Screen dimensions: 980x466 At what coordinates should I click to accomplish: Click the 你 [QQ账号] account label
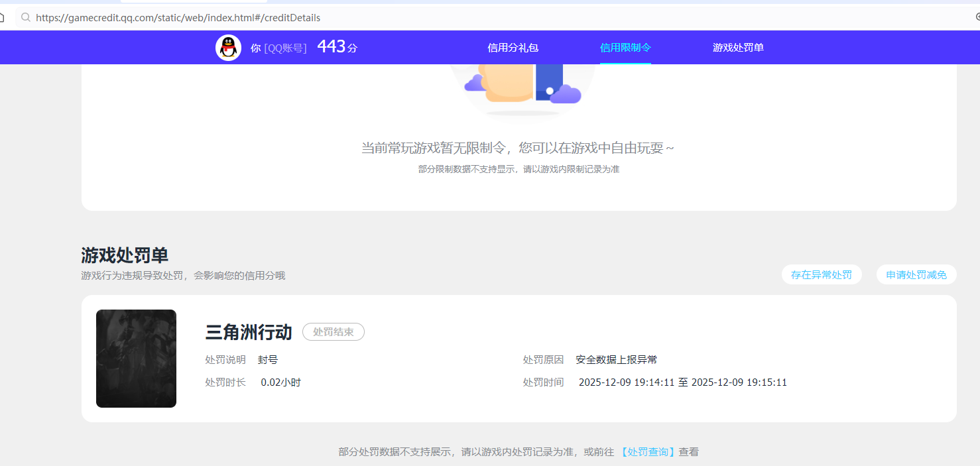278,47
